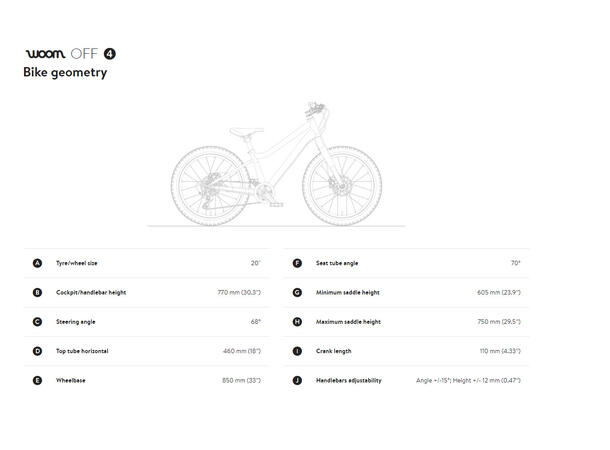Click the letter A marker icon
The width and height of the screenshot is (610, 450).
pyautogui.click(x=37, y=263)
